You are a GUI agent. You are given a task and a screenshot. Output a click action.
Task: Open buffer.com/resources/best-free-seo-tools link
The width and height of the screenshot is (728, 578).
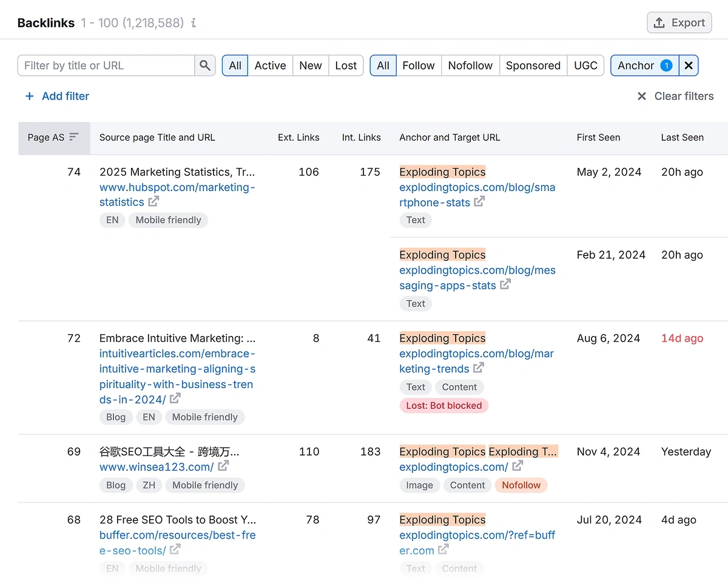(177, 543)
